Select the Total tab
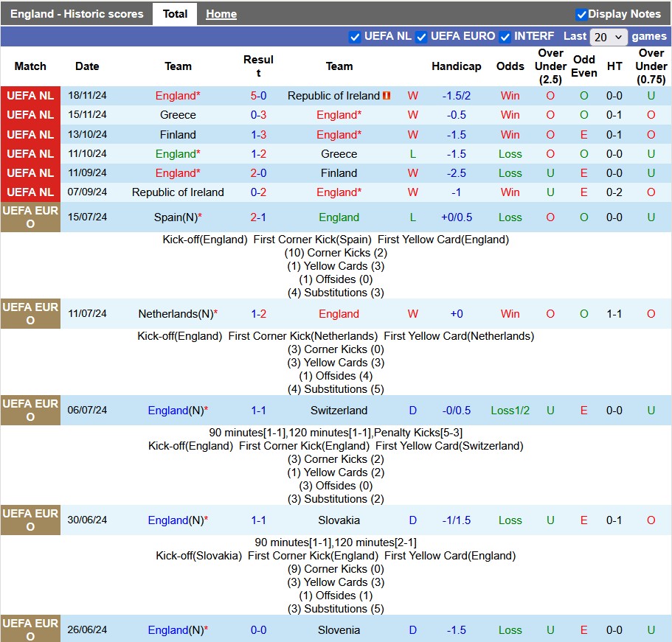This screenshot has height=642, width=672. 175,14
